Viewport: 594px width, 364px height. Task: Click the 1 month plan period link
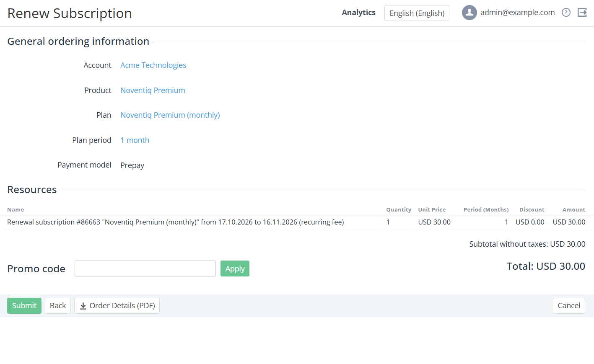(135, 140)
